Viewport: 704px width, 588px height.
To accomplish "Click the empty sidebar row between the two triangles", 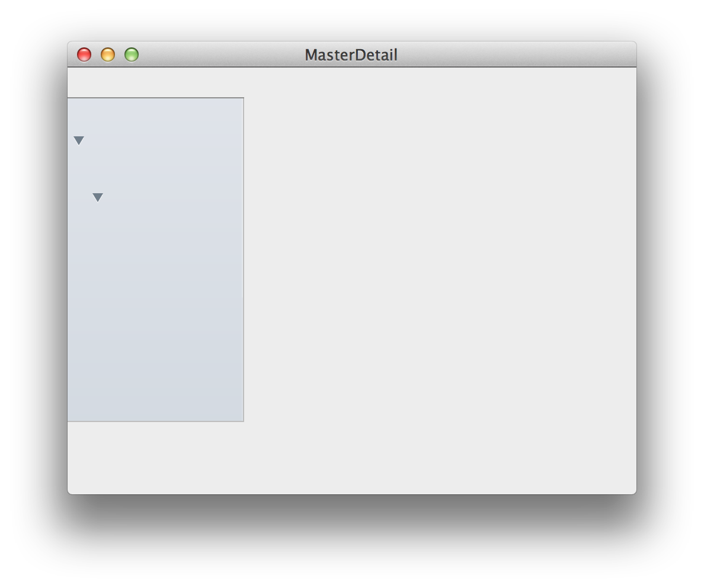I will (155, 169).
